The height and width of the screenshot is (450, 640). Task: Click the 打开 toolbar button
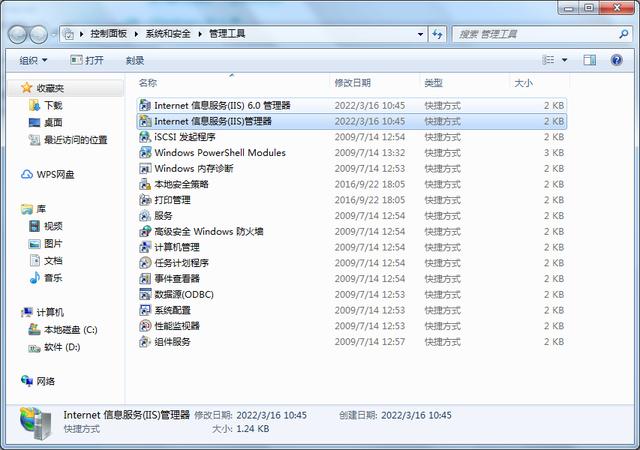pyautogui.click(x=87, y=60)
